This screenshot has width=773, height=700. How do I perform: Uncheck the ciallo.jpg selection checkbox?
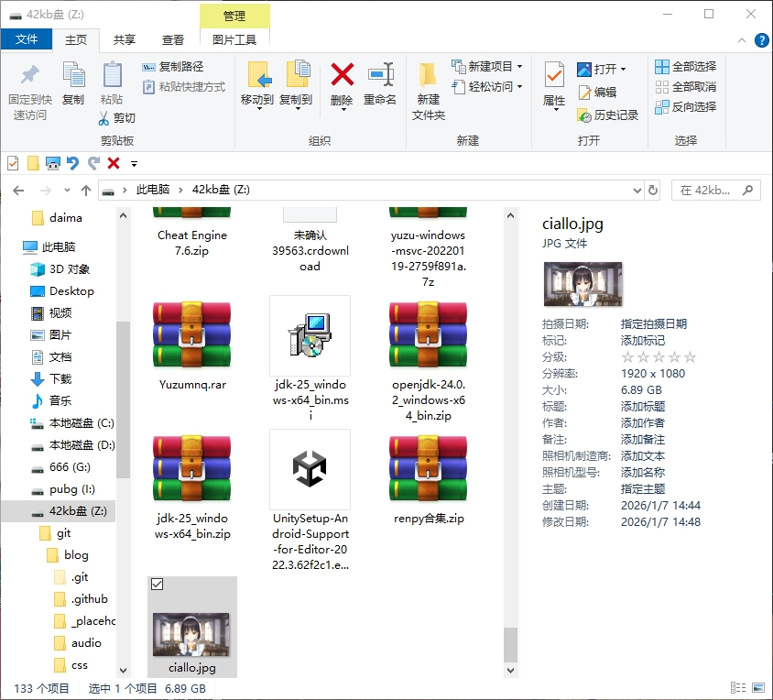[x=158, y=584]
